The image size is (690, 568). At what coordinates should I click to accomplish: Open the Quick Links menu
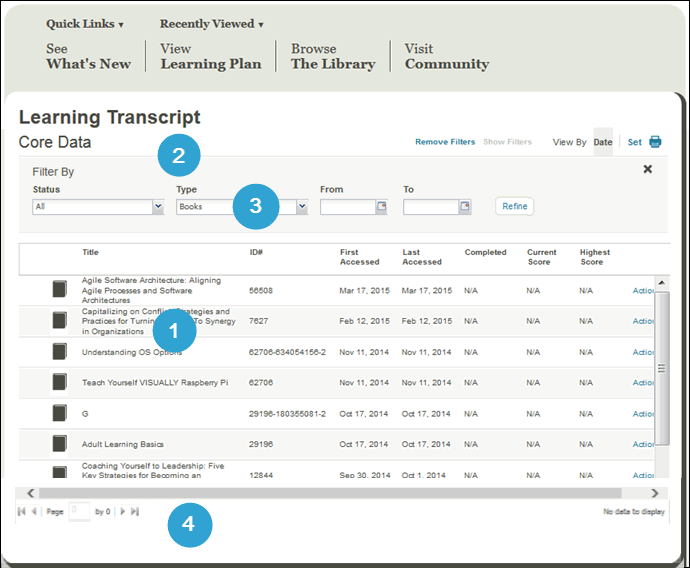84,24
